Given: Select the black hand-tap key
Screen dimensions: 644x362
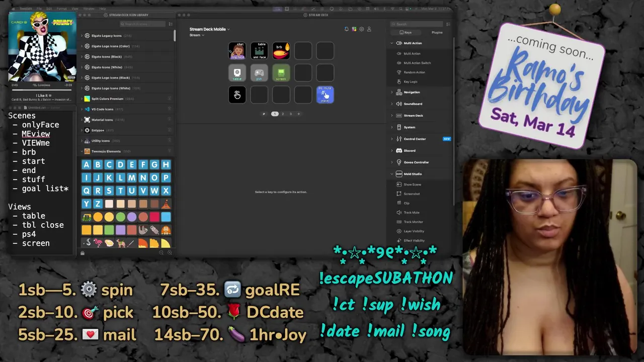Looking at the screenshot, I should (237, 95).
